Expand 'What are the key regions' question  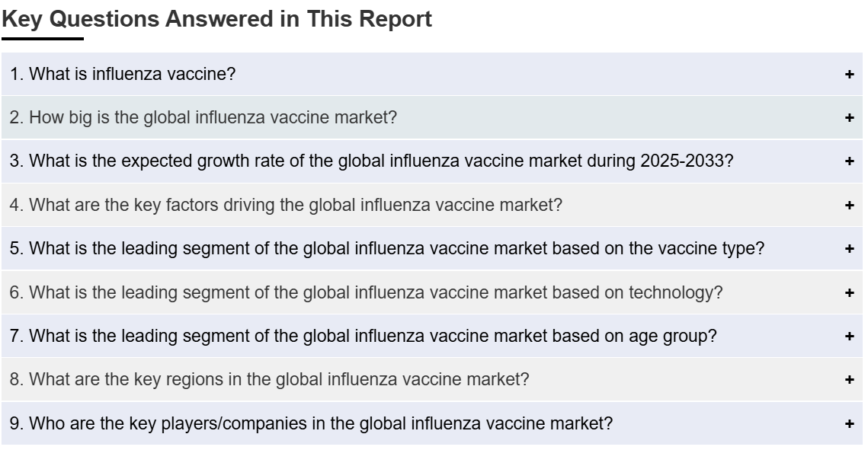tap(432, 380)
